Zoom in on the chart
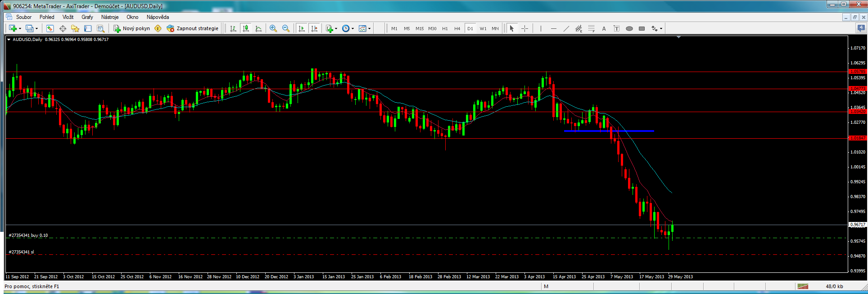The image size is (868, 294). [273, 28]
